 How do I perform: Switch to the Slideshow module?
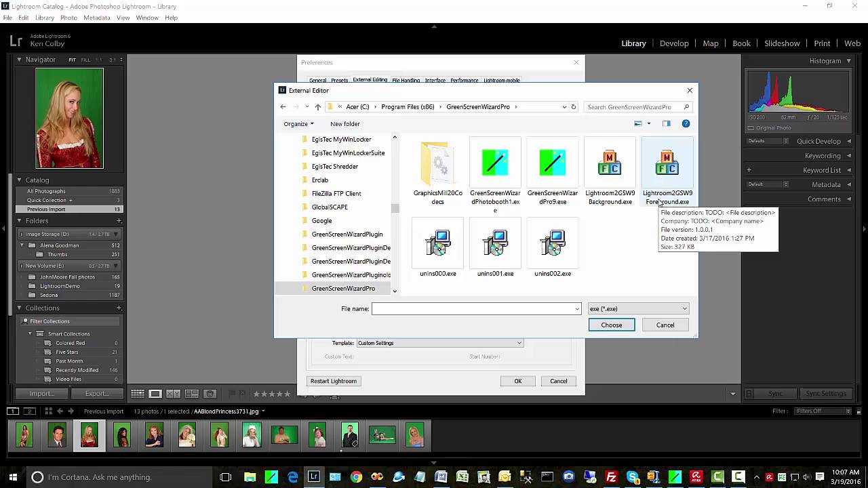point(782,43)
